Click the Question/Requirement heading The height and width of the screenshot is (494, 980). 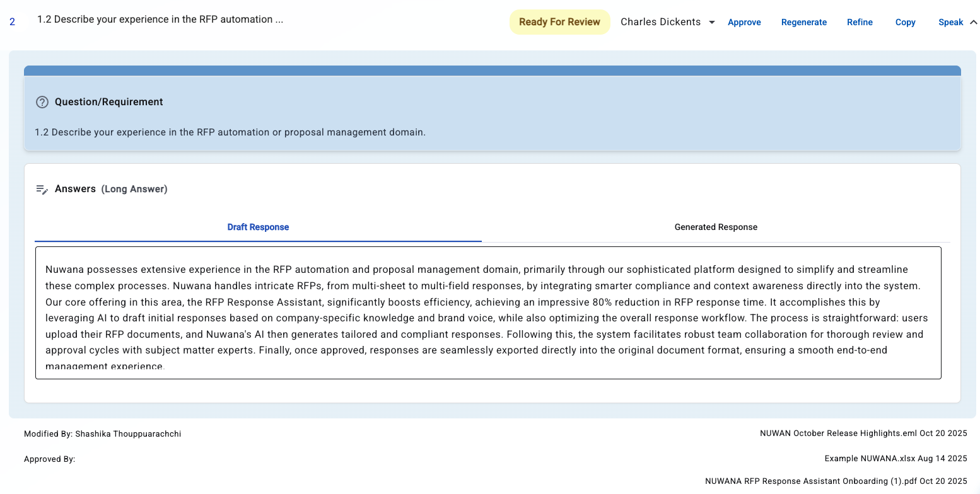[x=109, y=102]
